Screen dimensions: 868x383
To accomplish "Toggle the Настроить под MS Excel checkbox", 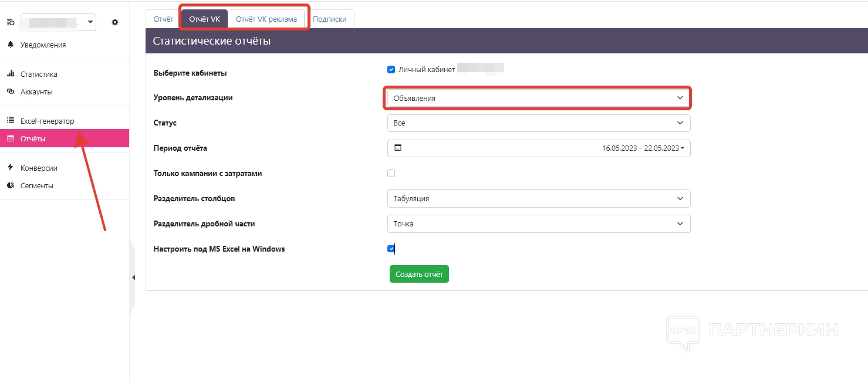I will click(391, 249).
